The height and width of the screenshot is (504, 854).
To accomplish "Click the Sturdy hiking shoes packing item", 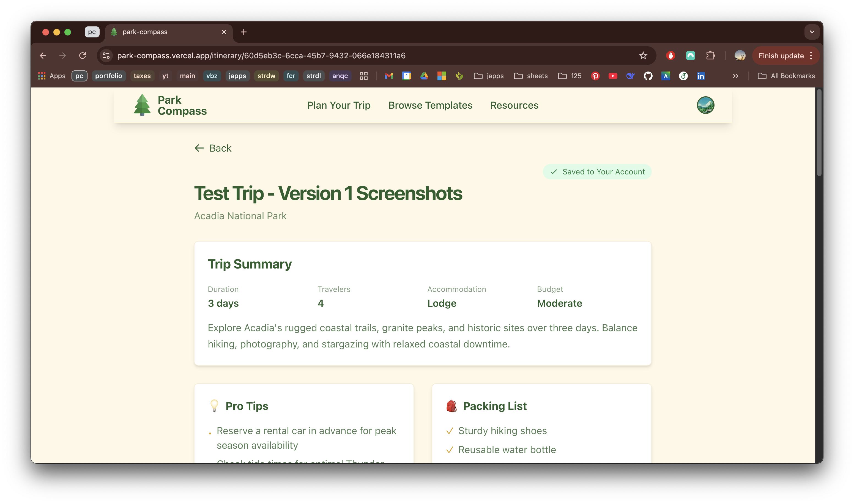I will click(502, 431).
